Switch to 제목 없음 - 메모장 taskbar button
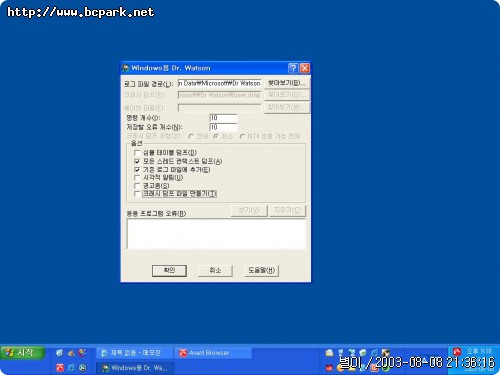 (135, 353)
